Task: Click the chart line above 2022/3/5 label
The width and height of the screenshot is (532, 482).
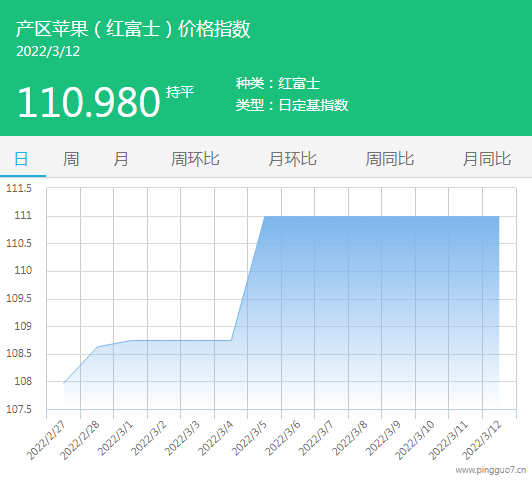Action: tap(265, 216)
